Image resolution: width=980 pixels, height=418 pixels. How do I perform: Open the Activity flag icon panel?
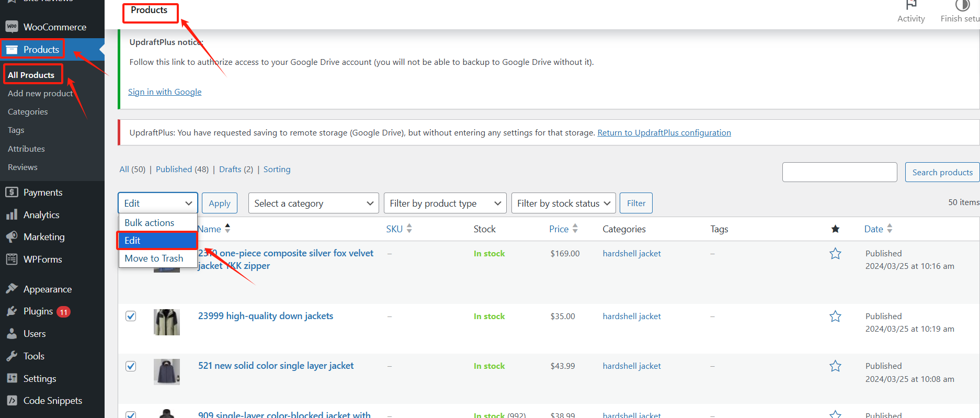click(911, 6)
